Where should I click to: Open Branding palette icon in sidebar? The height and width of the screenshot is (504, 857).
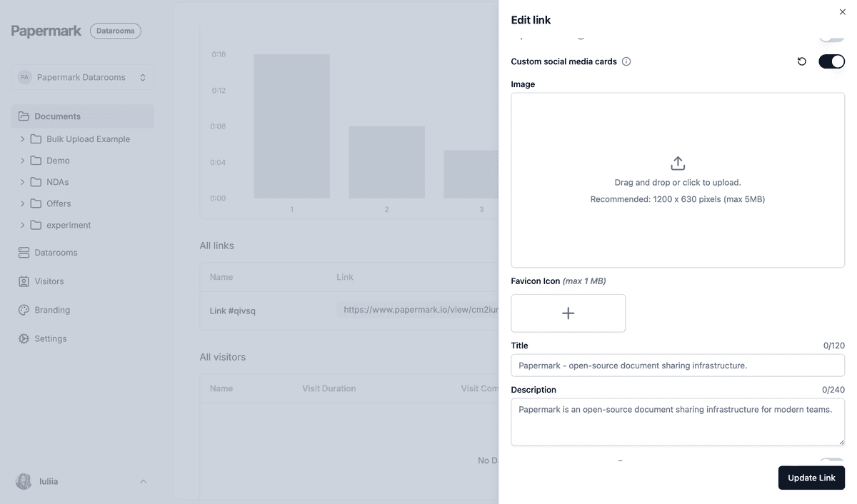24,310
